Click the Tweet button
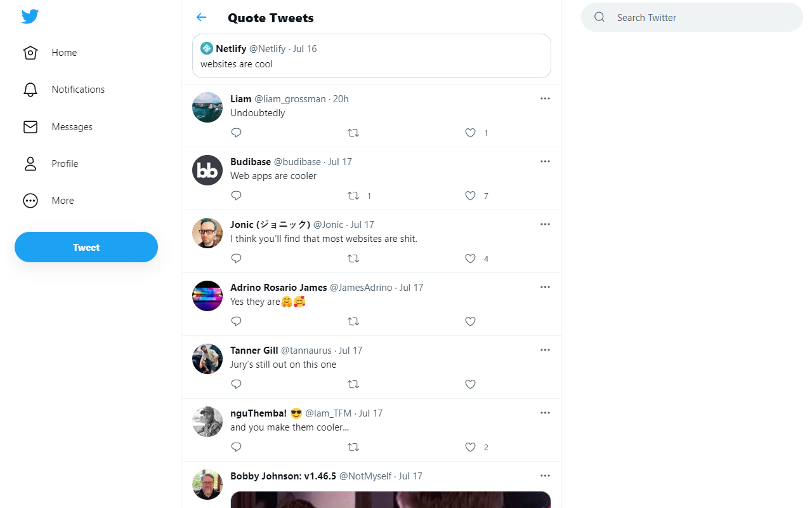 point(86,247)
